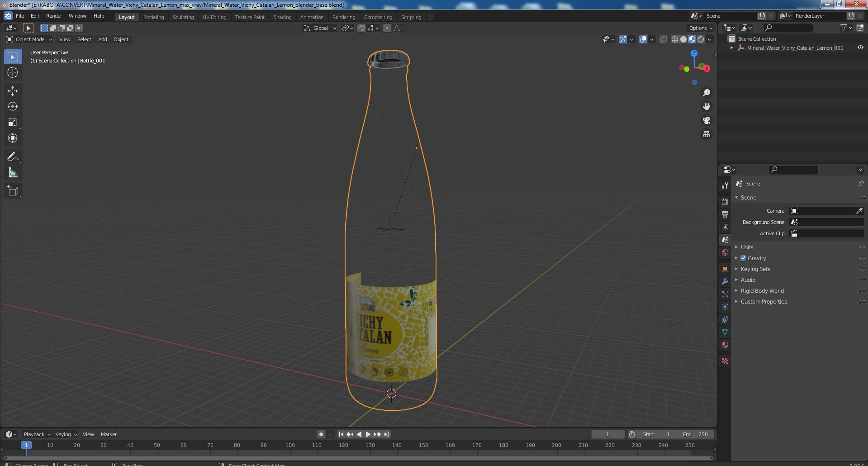Open the Add menu in viewport header
The image size is (868, 466).
point(103,39)
